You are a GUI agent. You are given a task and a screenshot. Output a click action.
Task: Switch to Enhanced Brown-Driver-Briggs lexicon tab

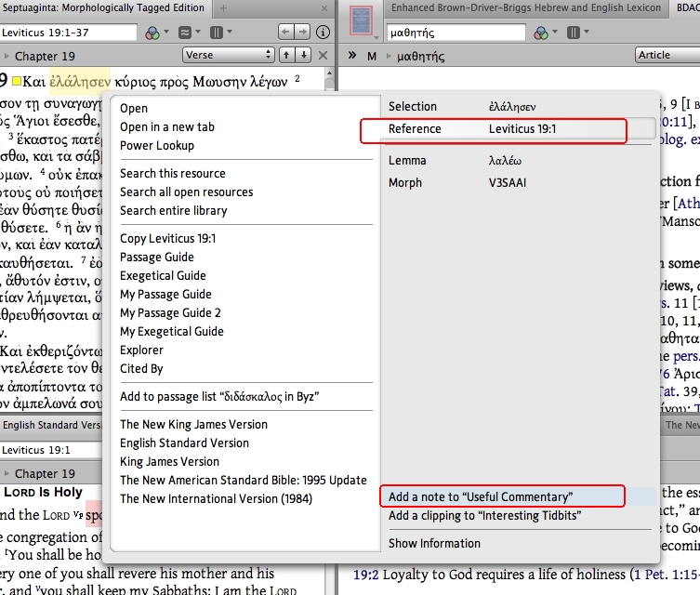tap(526, 8)
